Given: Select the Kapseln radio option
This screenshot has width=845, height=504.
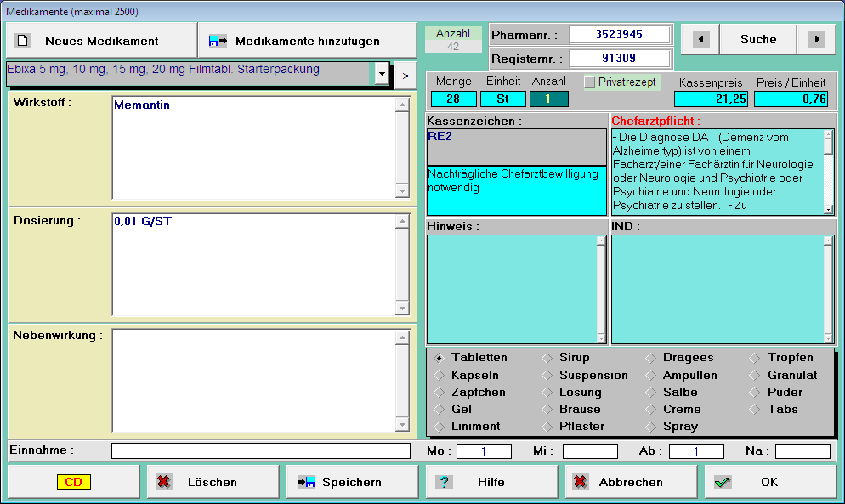Looking at the screenshot, I should 440,375.
